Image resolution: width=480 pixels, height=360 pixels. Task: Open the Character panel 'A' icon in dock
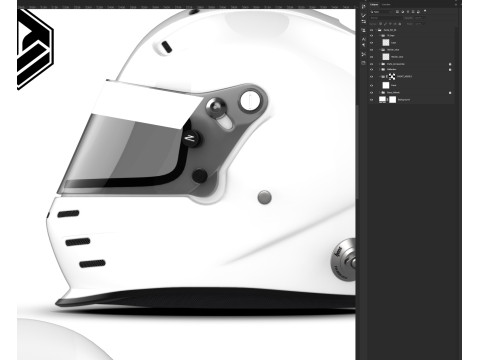click(363, 39)
